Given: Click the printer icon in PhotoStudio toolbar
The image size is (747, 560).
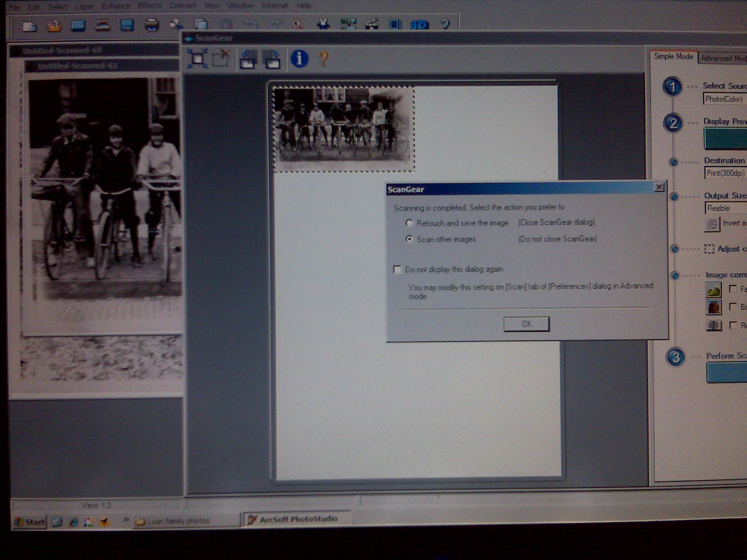Looking at the screenshot, I should click(x=151, y=24).
